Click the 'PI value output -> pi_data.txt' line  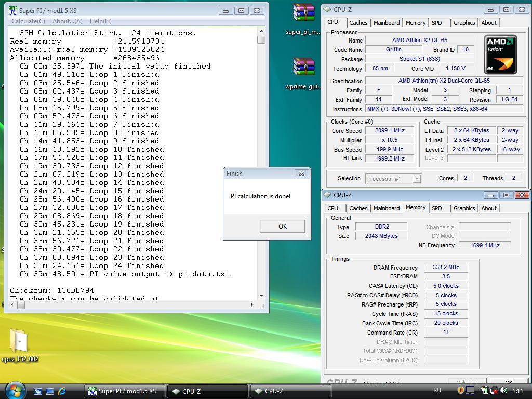[124, 274]
